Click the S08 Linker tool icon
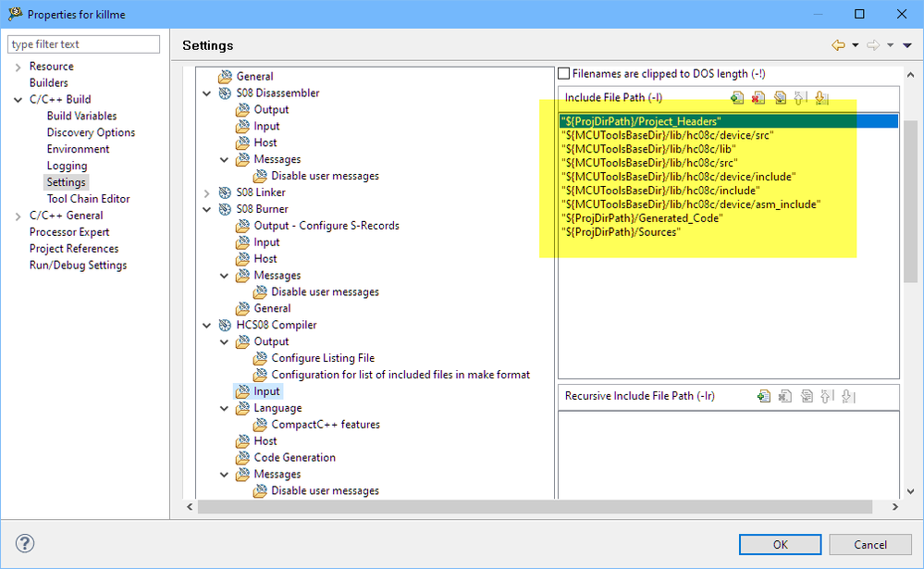This screenshot has height=569, width=924. [x=225, y=192]
